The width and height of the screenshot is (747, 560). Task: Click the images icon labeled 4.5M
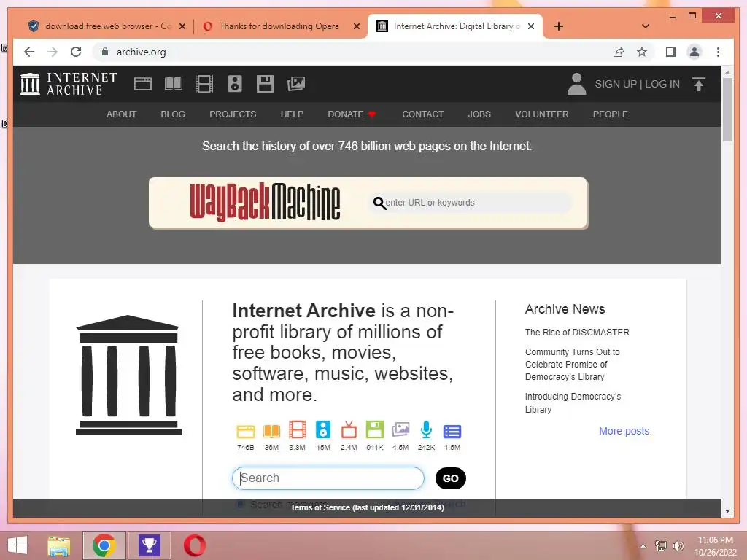[x=400, y=430]
